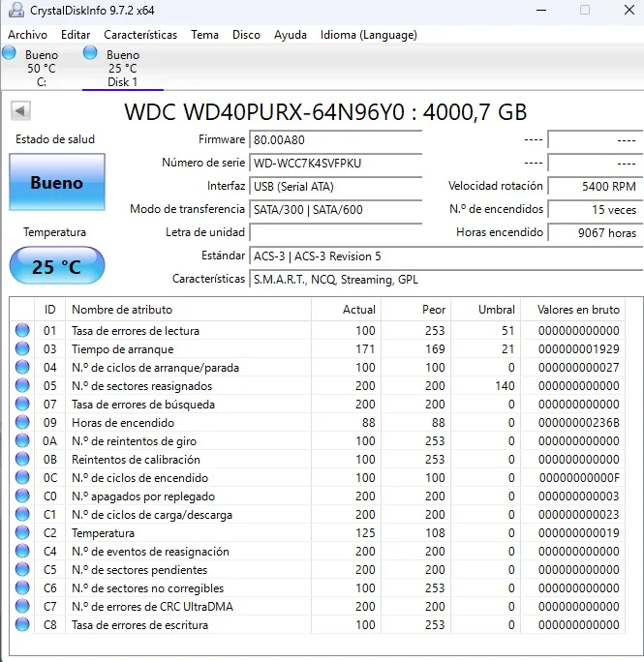The width and height of the screenshot is (644, 662).
Task: Open the Características menu
Action: click(140, 35)
